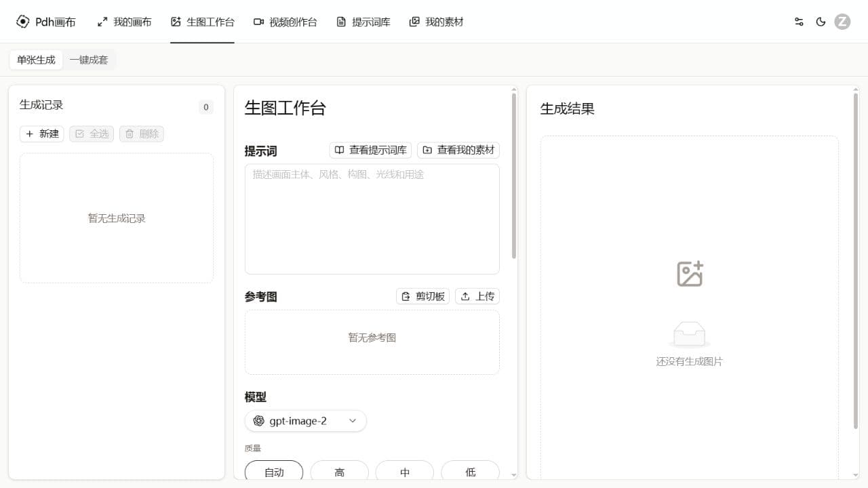Click the 我的素材 gallery icon
This screenshot has width=868, height=488.
coord(414,22)
